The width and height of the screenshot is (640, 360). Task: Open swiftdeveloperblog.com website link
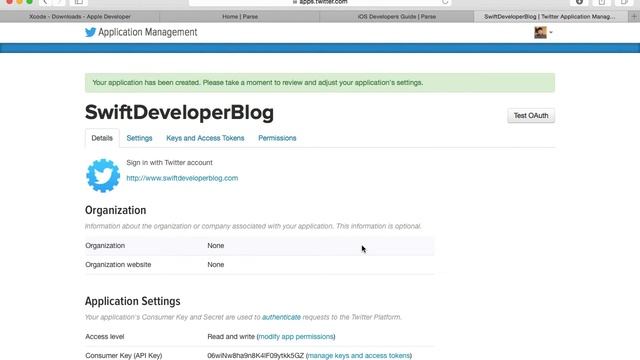[x=182, y=178]
